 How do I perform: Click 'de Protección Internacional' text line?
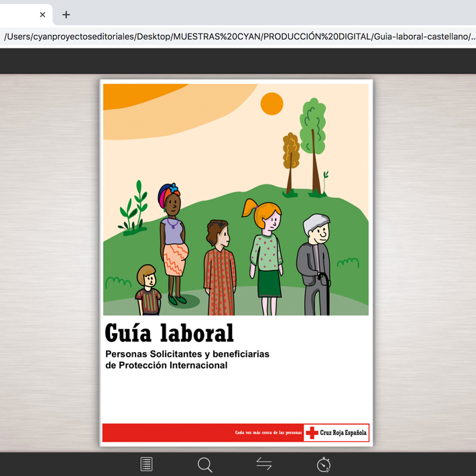point(166,365)
